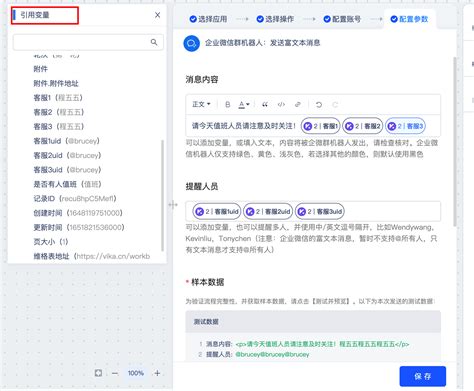Click the 客服1 variable tag in message

[x=321, y=126]
